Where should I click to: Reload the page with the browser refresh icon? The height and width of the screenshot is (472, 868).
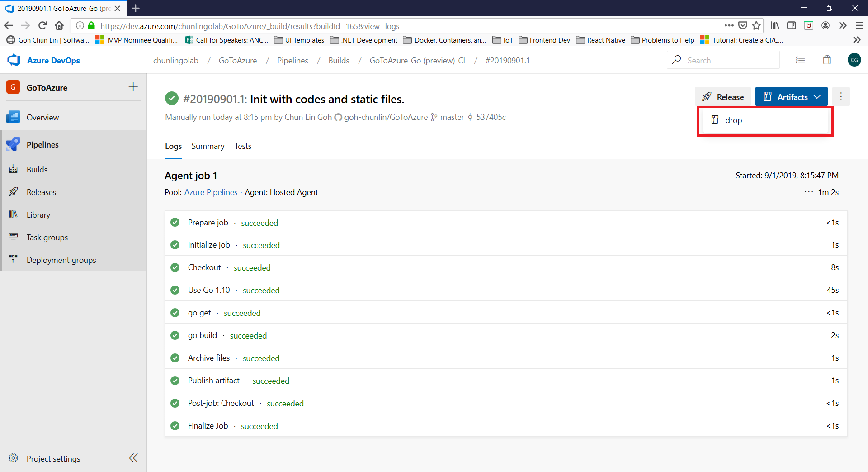[x=42, y=26]
